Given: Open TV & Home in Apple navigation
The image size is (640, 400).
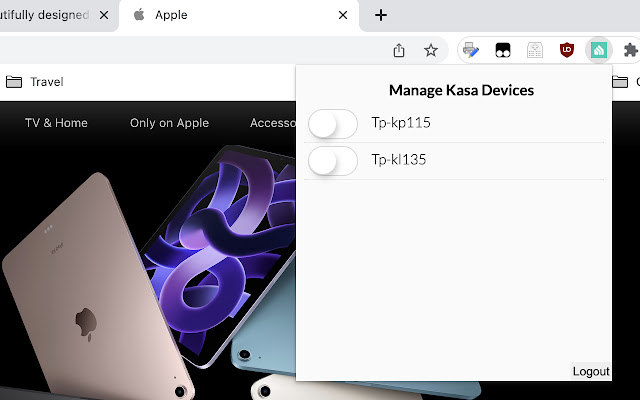Looking at the screenshot, I should [56, 123].
